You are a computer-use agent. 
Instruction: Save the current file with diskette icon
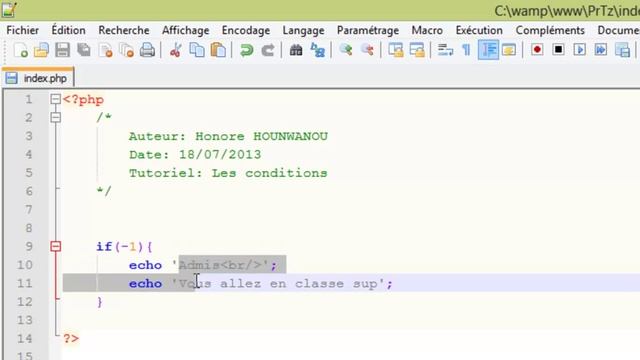coord(62,50)
